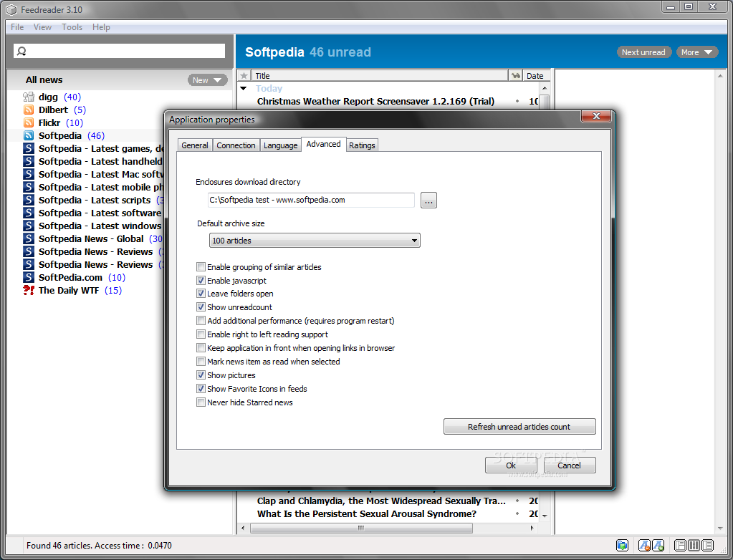Open the Help menu

(101, 27)
